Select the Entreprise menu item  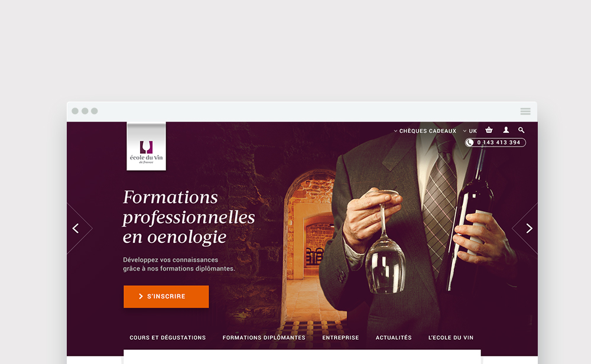[340, 337]
